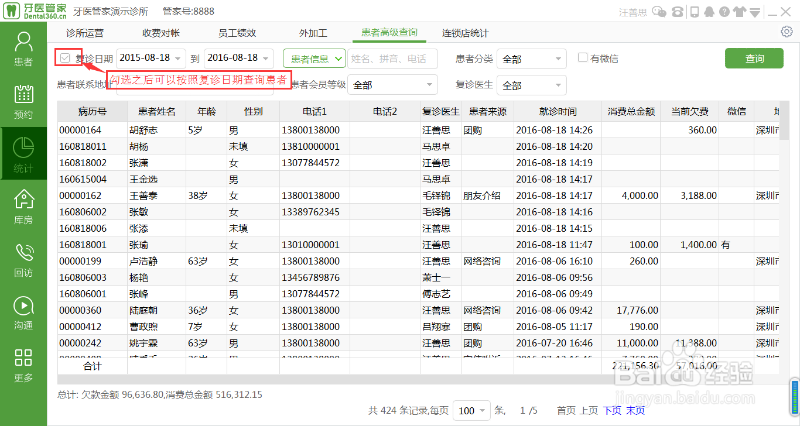The image size is (800, 426).
Task: Go to 下页 next page
Action: 612,410
